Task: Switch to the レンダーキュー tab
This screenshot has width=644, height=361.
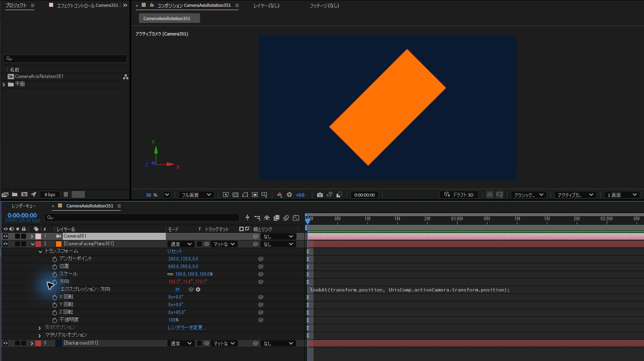Action: [23, 206]
